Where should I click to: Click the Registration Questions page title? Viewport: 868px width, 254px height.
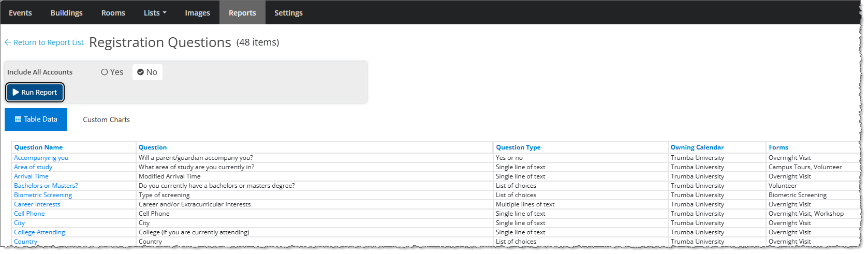click(x=160, y=42)
